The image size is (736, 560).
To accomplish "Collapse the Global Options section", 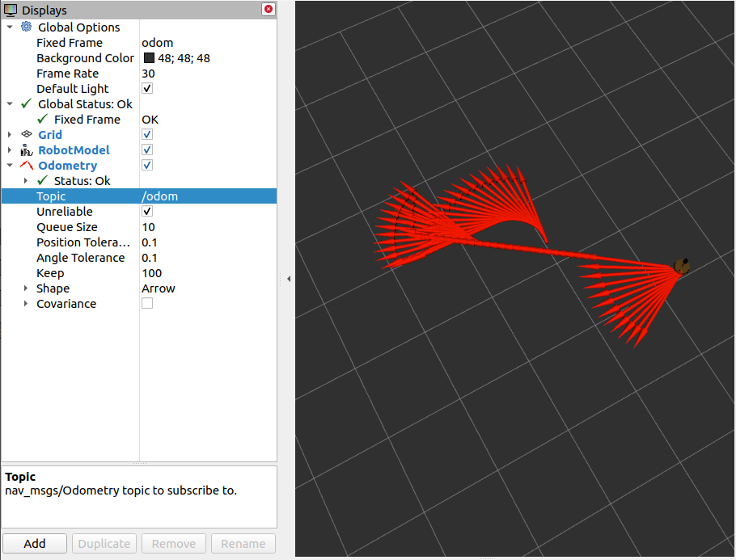I will pos(10,27).
